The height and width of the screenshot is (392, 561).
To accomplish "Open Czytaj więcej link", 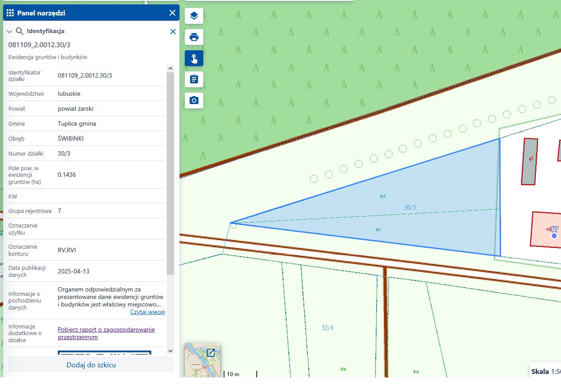I will [147, 312].
